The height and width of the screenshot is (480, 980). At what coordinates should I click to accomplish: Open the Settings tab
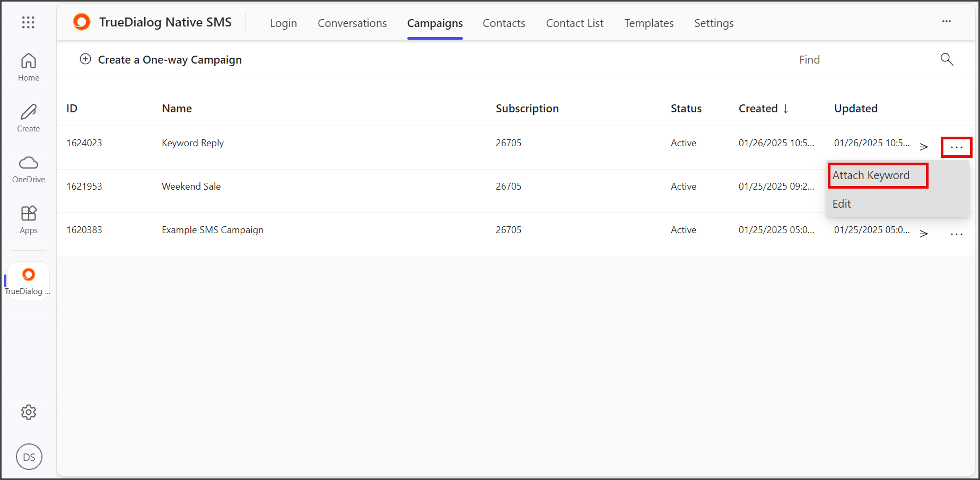click(x=714, y=23)
